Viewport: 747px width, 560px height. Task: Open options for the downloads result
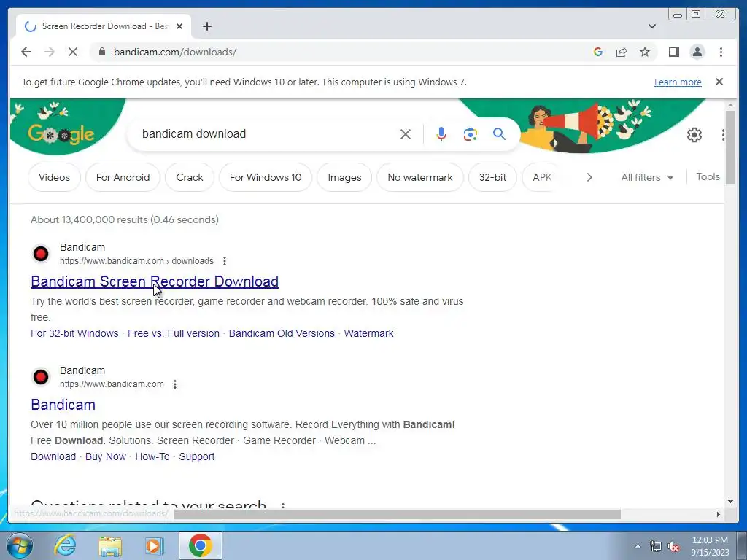pyautogui.click(x=225, y=261)
